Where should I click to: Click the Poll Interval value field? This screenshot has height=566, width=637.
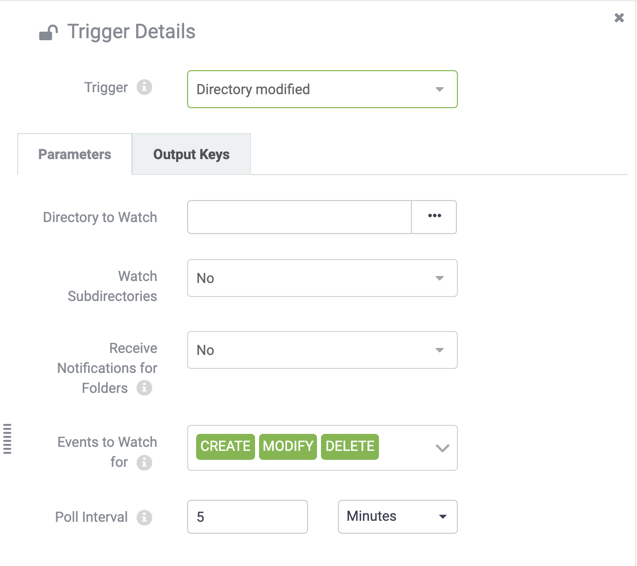click(x=247, y=516)
